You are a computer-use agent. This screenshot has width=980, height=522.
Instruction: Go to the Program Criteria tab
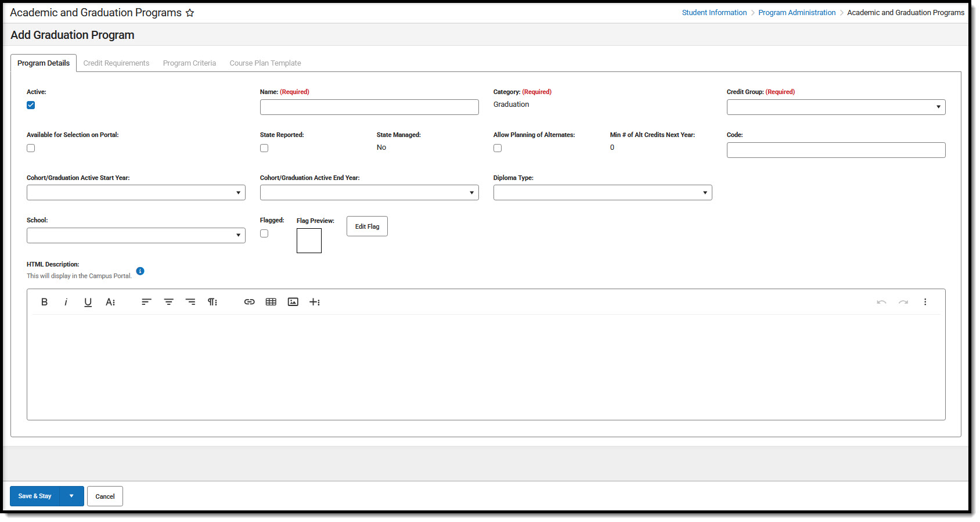pyautogui.click(x=189, y=63)
